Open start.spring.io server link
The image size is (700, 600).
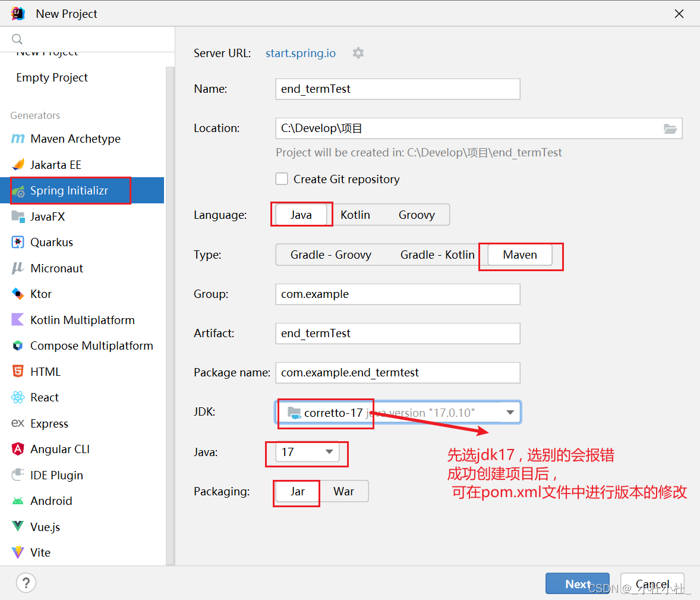(301, 53)
